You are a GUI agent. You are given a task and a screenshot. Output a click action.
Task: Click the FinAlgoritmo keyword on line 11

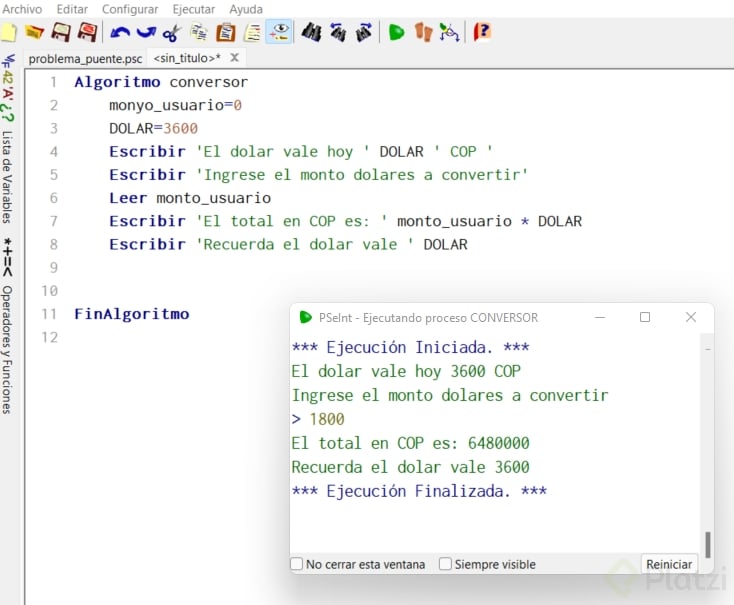pyautogui.click(x=132, y=314)
